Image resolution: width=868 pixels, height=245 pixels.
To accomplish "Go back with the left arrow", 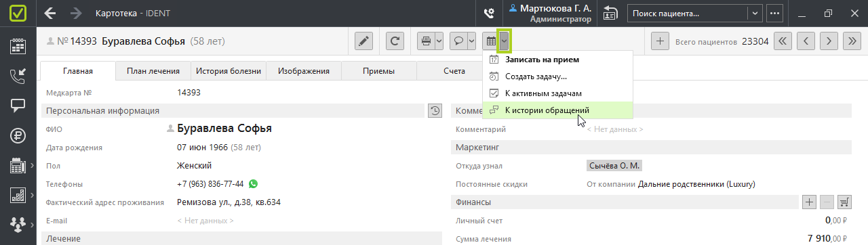I will pyautogui.click(x=50, y=14).
